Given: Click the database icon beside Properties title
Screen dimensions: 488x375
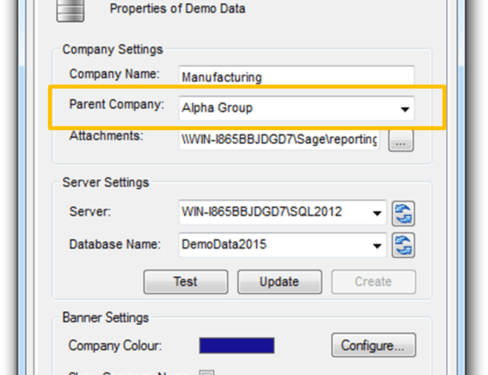Looking at the screenshot, I should 70,11.
